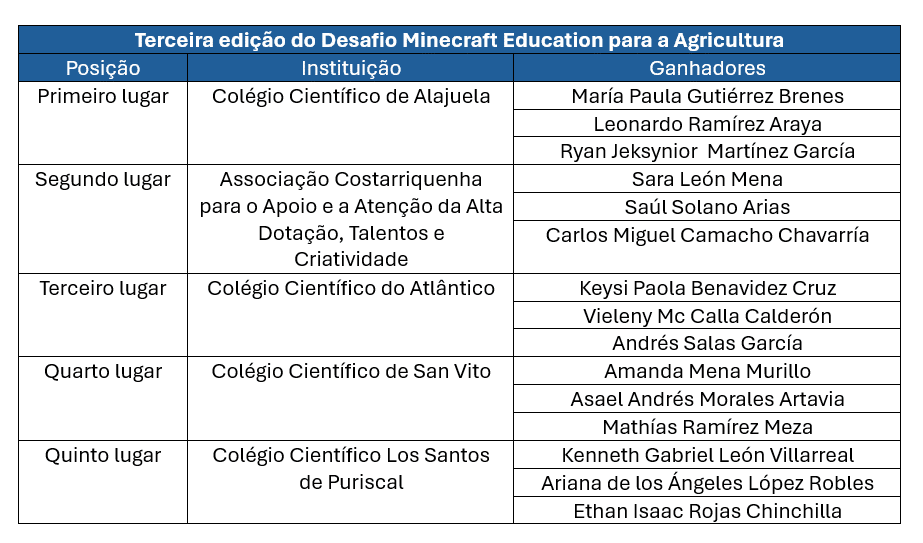The width and height of the screenshot is (923, 543).
Task: Click the table title about Desafio Minecraft Education
Action: [x=459, y=40]
